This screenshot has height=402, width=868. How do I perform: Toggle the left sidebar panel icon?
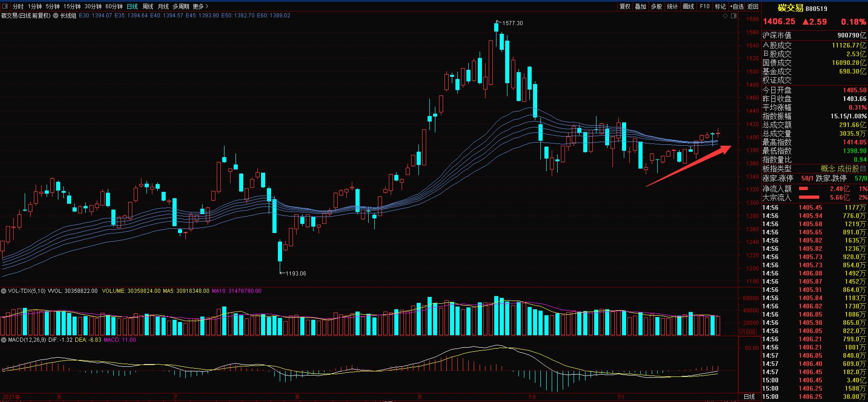point(5,6)
